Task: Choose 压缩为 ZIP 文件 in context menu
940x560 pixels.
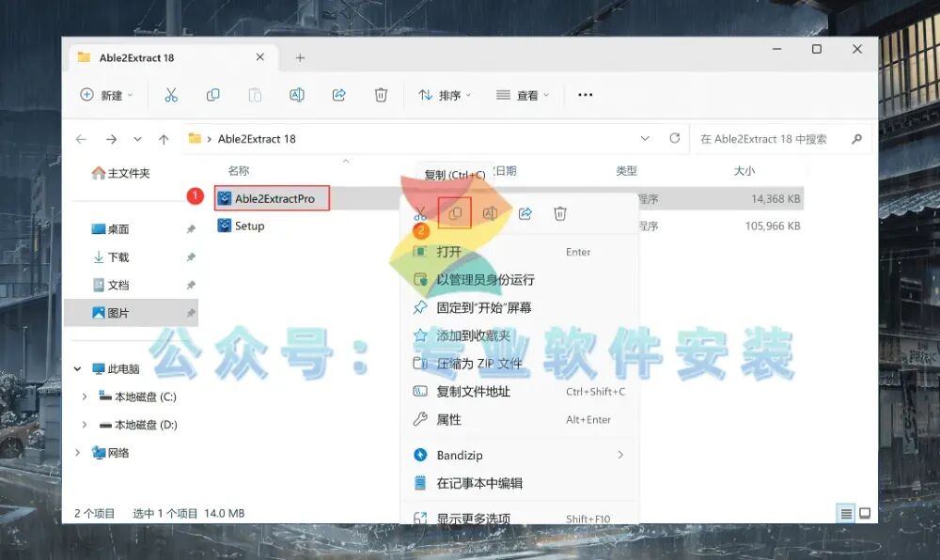Action: (519, 364)
